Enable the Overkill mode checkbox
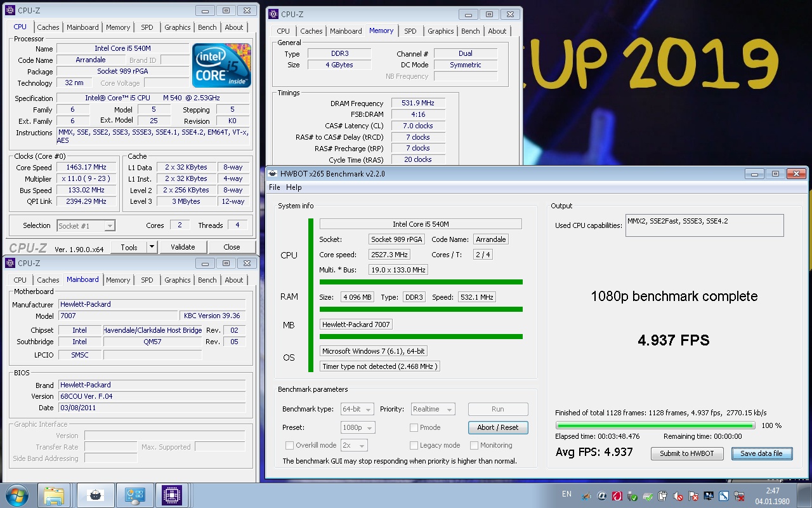The image size is (812, 508). pyautogui.click(x=289, y=445)
